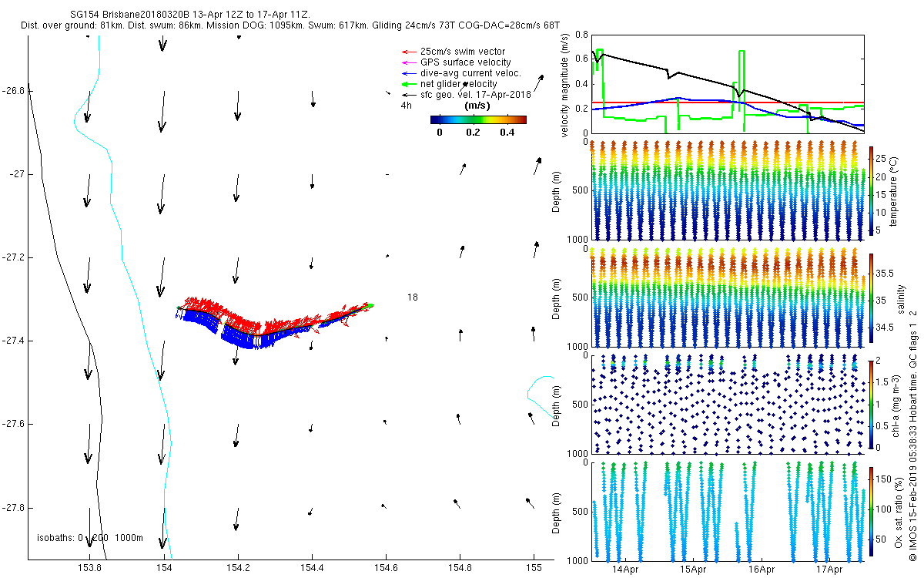Click the green dot at glider track end
This screenshot has height=578, width=924.
pos(370,306)
